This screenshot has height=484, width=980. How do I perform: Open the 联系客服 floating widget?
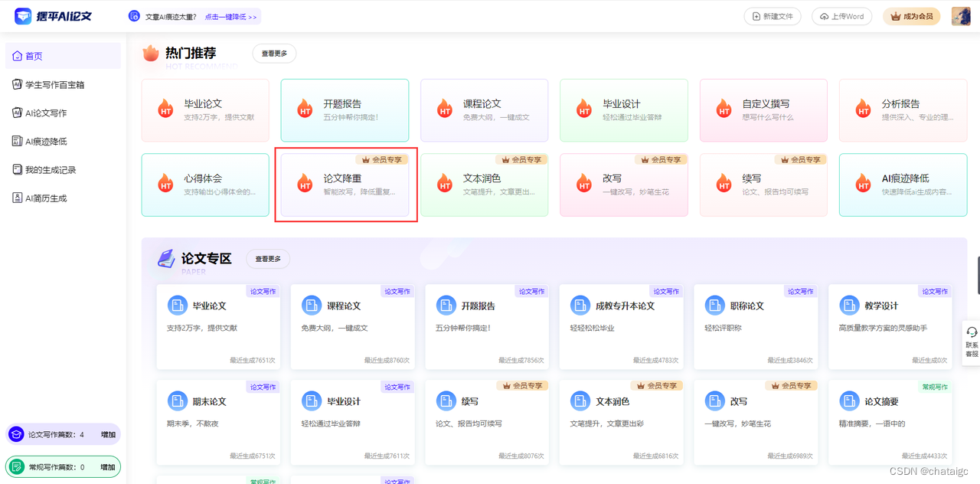click(971, 342)
